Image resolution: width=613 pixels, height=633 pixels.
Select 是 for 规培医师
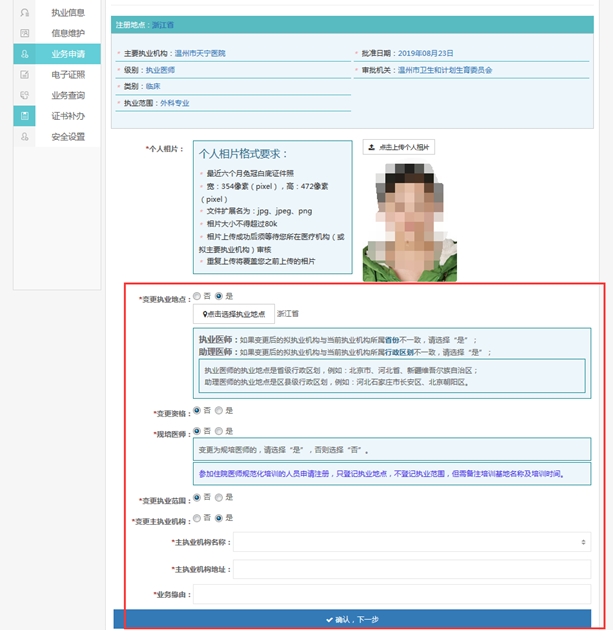pos(219,431)
